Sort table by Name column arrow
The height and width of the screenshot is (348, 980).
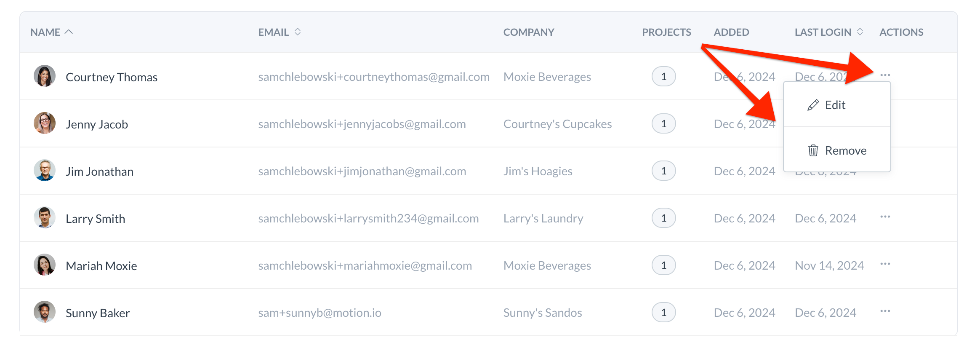69,32
